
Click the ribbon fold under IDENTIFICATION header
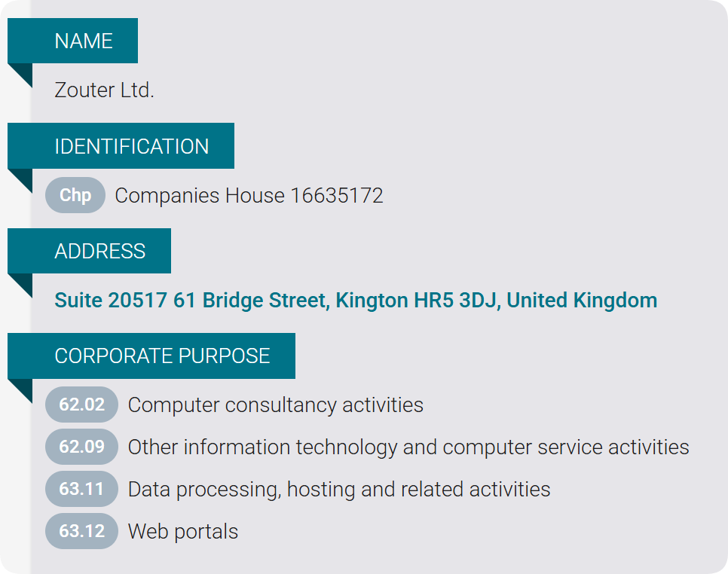coord(23,178)
